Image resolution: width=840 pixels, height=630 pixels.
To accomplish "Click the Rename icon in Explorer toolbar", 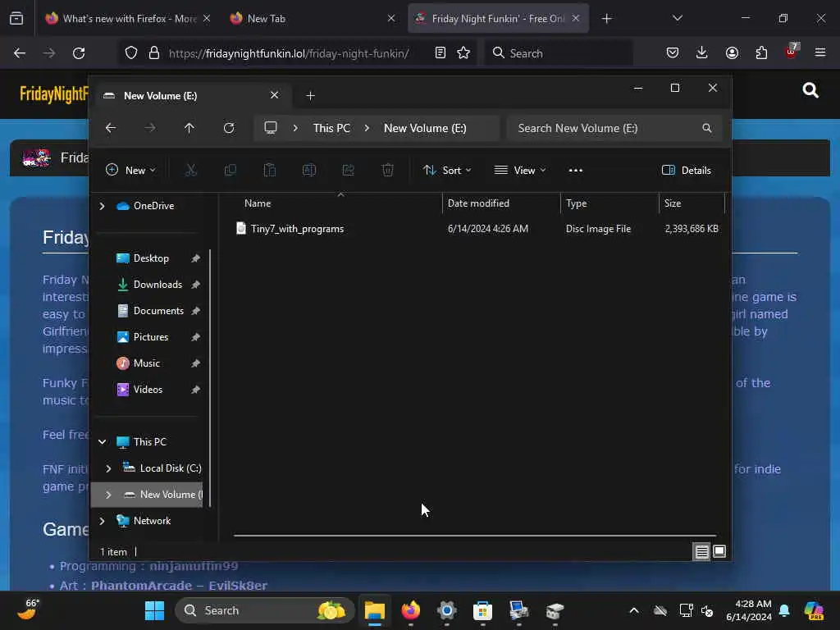I will (309, 171).
